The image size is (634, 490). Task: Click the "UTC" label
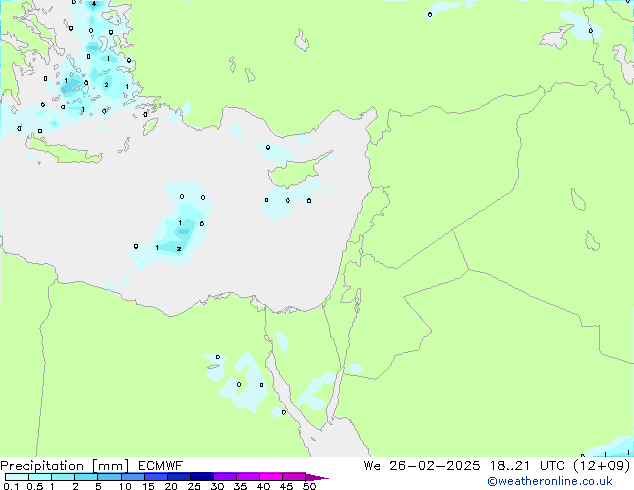pyautogui.click(x=552, y=466)
